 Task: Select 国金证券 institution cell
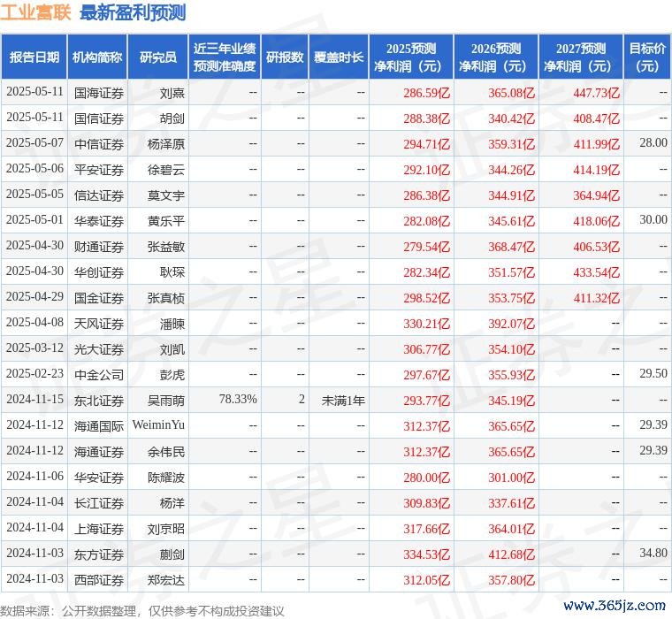[99, 298]
